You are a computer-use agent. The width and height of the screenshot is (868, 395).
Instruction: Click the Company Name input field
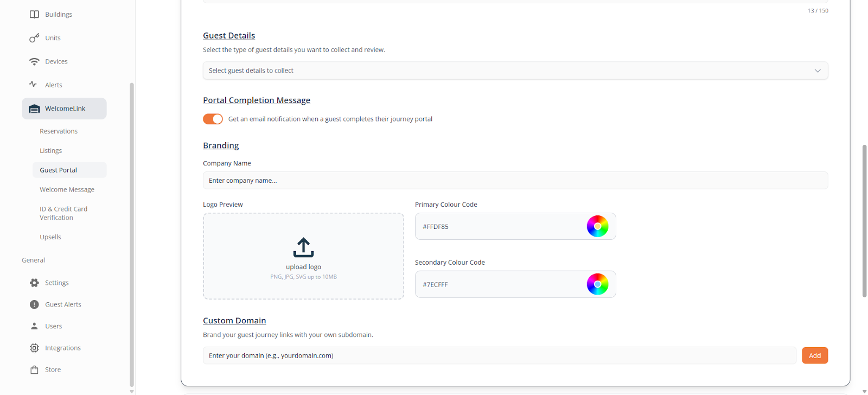515,181
